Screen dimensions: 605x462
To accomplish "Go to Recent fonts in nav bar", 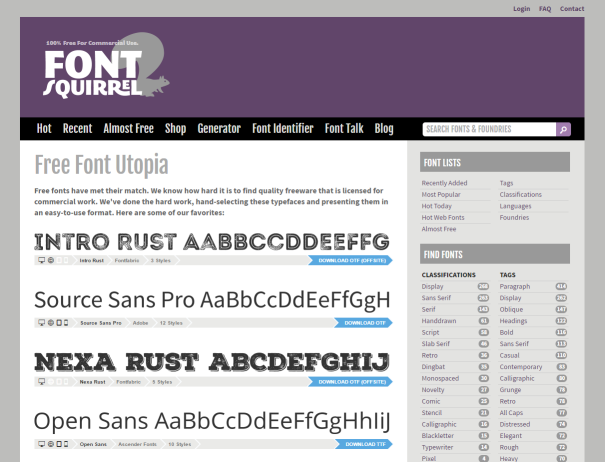I will click(78, 129).
